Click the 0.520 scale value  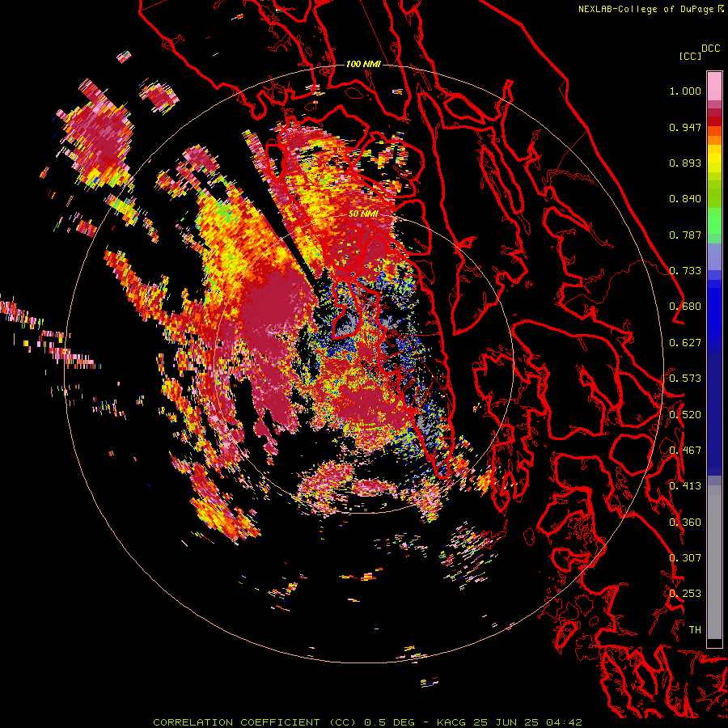pos(685,415)
